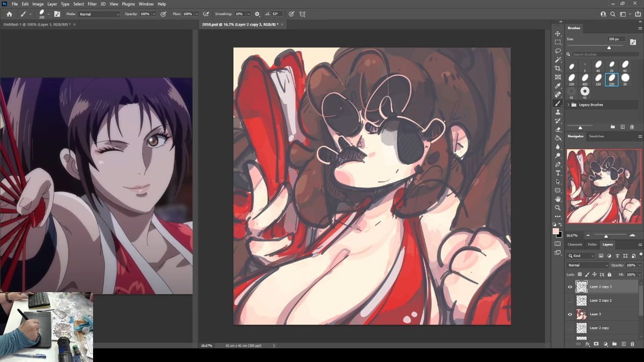The image size is (644, 362).
Task: Select the Path Selection tool
Action: coord(557,182)
